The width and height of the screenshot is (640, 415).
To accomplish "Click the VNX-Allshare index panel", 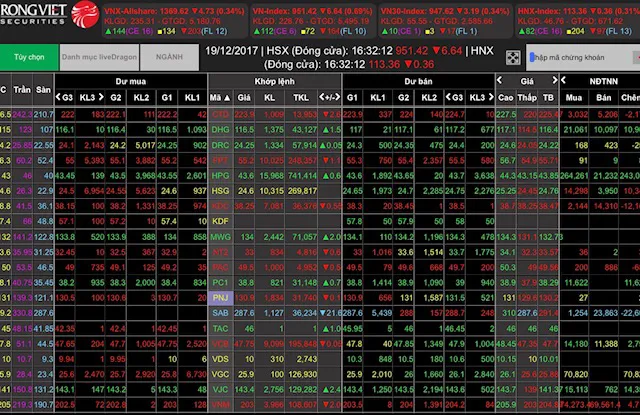I will [x=159, y=18].
